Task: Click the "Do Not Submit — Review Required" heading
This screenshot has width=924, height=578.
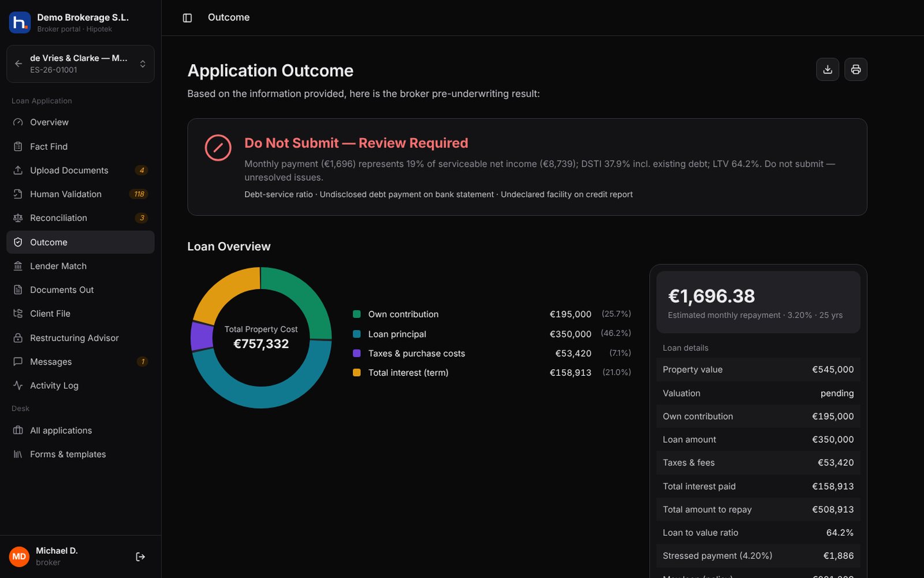Action: tap(356, 143)
